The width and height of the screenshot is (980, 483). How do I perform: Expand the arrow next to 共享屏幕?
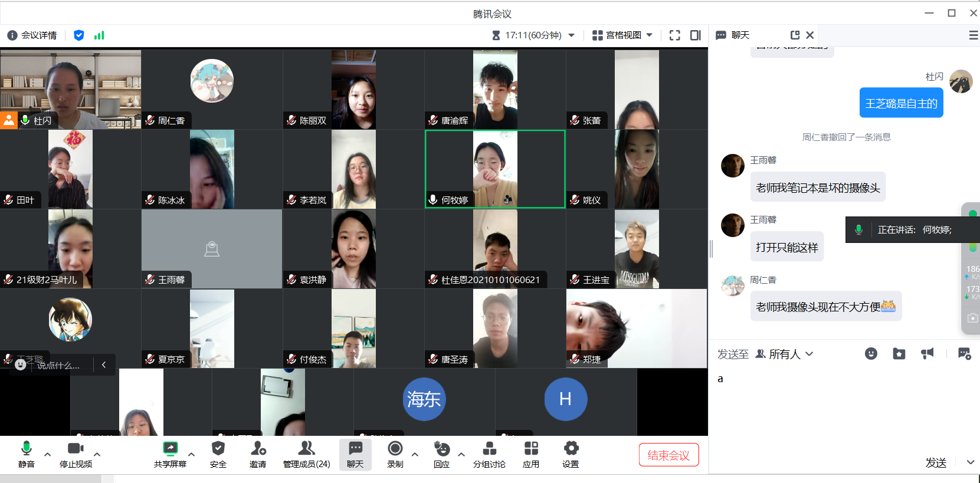(x=191, y=455)
